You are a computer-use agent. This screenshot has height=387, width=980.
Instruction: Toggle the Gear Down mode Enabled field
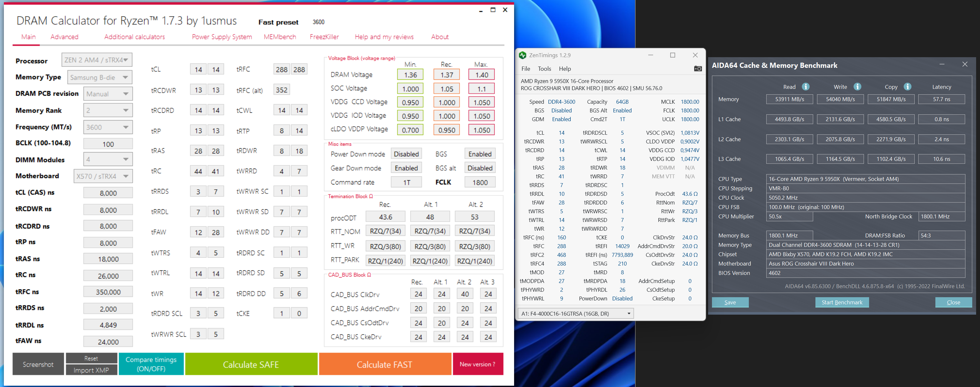coord(406,168)
